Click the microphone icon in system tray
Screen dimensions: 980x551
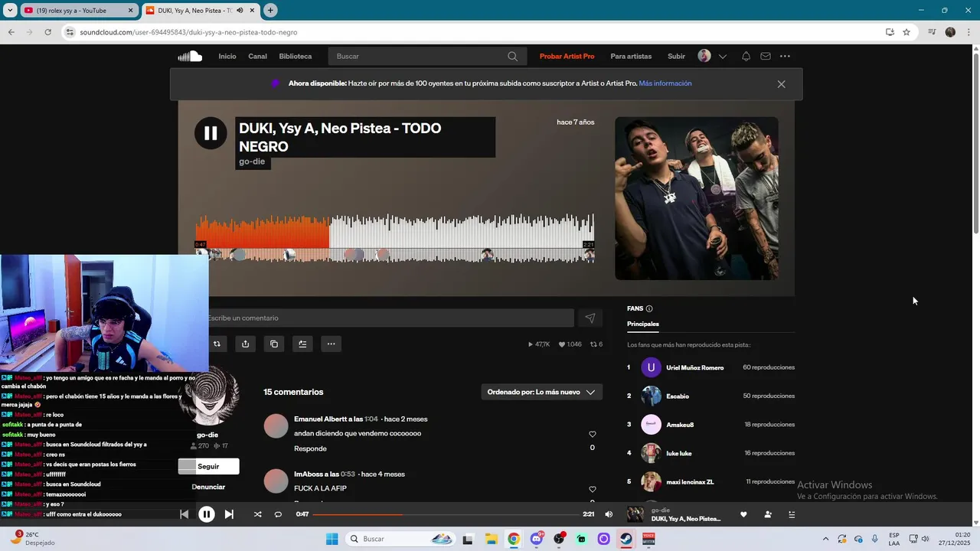tap(875, 539)
